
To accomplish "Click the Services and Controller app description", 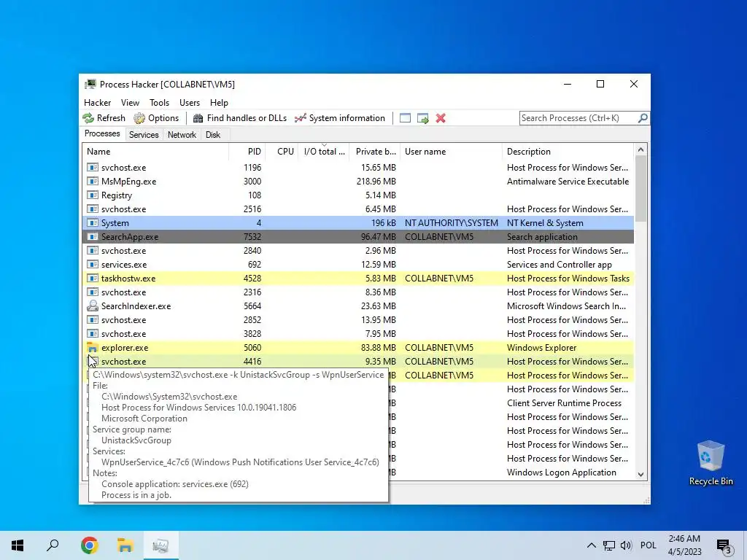I will pyautogui.click(x=560, y=264).
